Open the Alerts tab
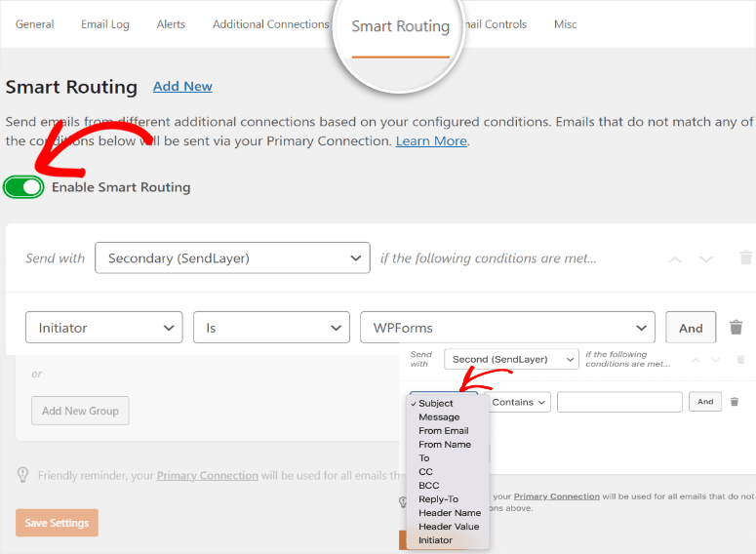Viewport: 756px width, 554px height. 171,24
